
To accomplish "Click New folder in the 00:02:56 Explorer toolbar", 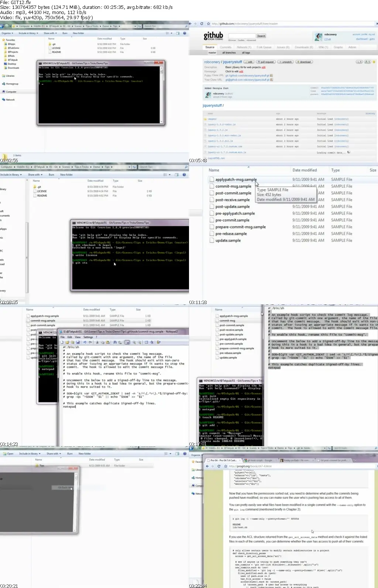I will pos(78,33).
